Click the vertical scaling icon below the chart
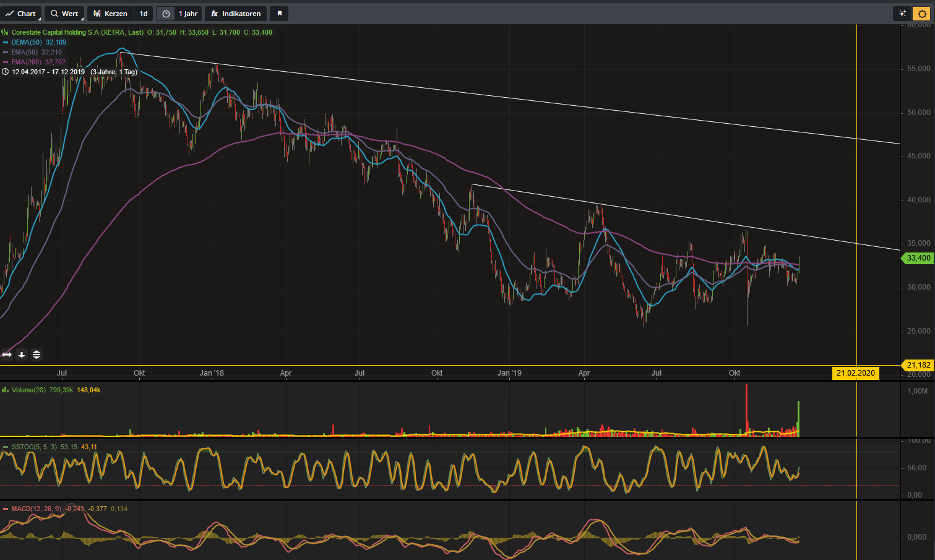This screenshot has width=935, height=560. click(x=37, y=355)
